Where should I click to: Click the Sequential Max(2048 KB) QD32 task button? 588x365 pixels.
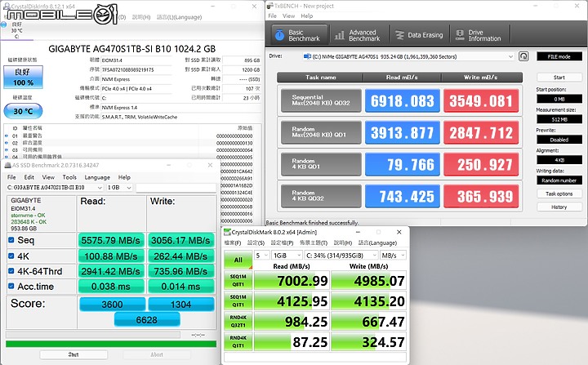click(x=321, y=100)
